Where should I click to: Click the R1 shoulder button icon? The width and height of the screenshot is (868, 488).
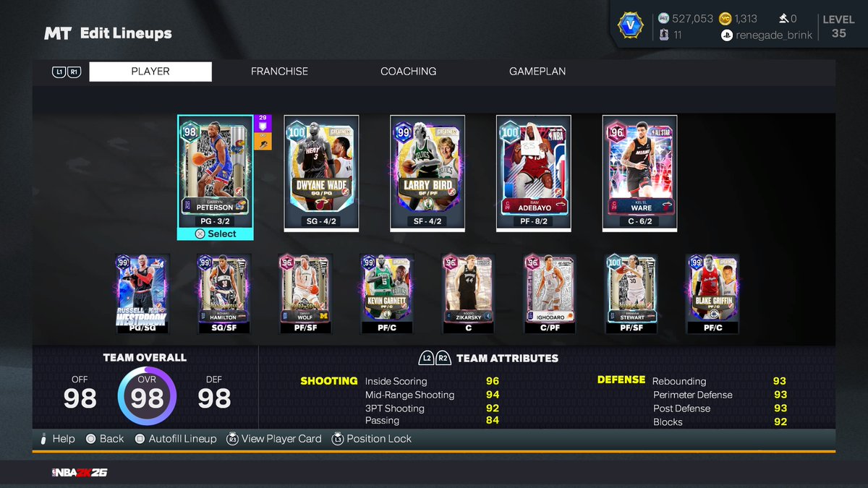click(74, 72)
